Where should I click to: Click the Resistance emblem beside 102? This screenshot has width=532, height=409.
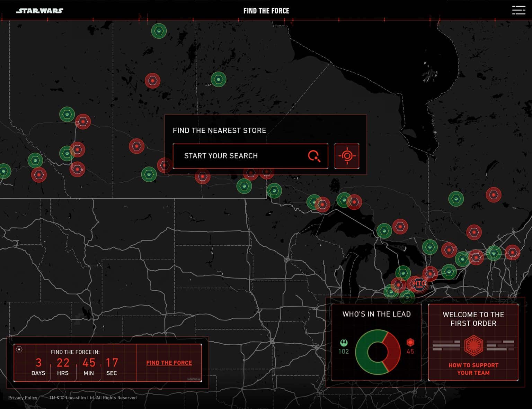tap(344, 343)
